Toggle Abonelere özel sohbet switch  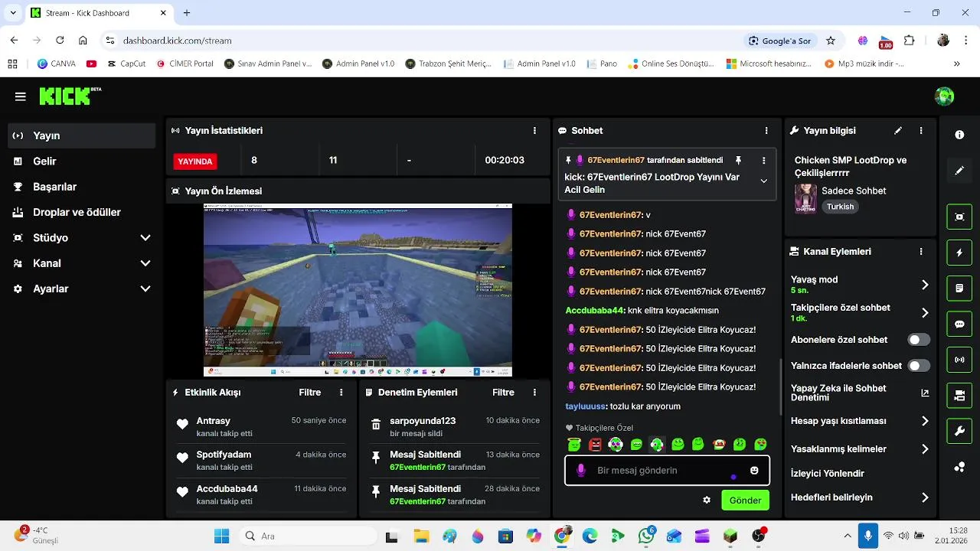click(919, 340)
